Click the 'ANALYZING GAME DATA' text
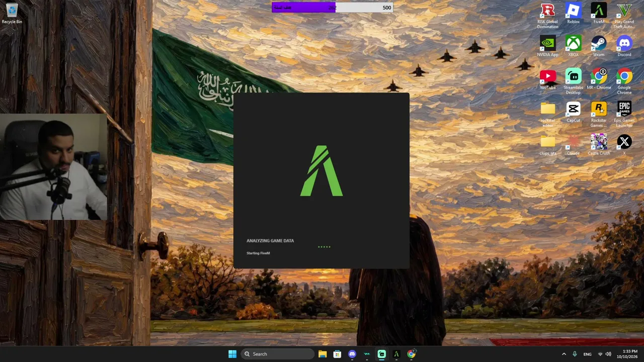 click(x=270, y=241)
